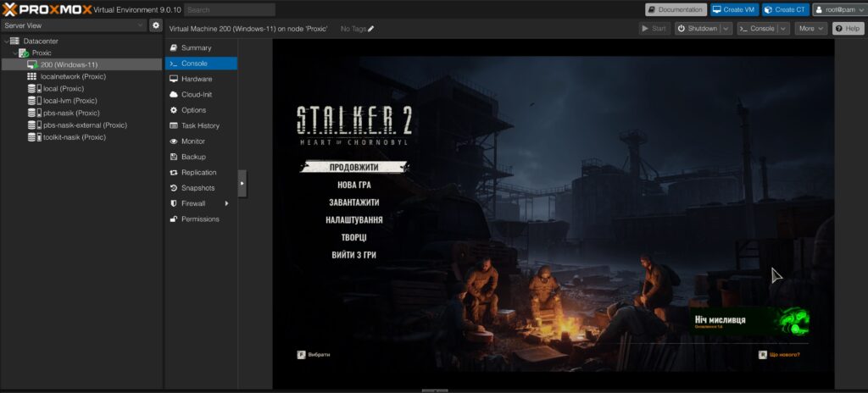Click the Shutdown button
The width and height of the screenshot is (868, 393).
click(x=697, y=28)
